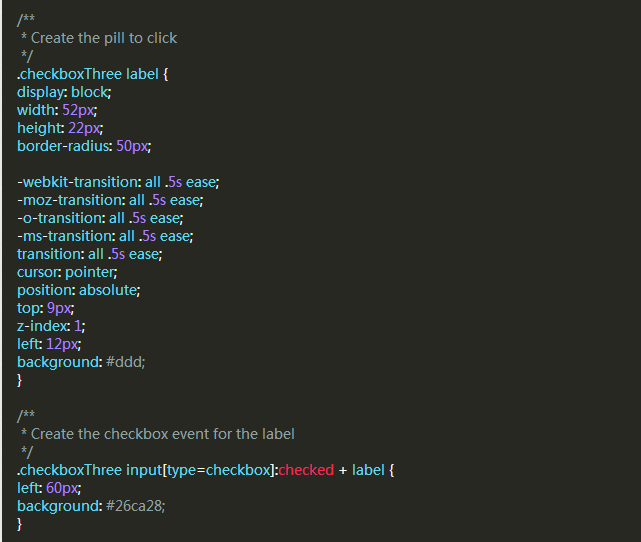Click the "Create the checkbox event" comment
The width and height of the screenshot is (641, 542).
pos(162,434)
